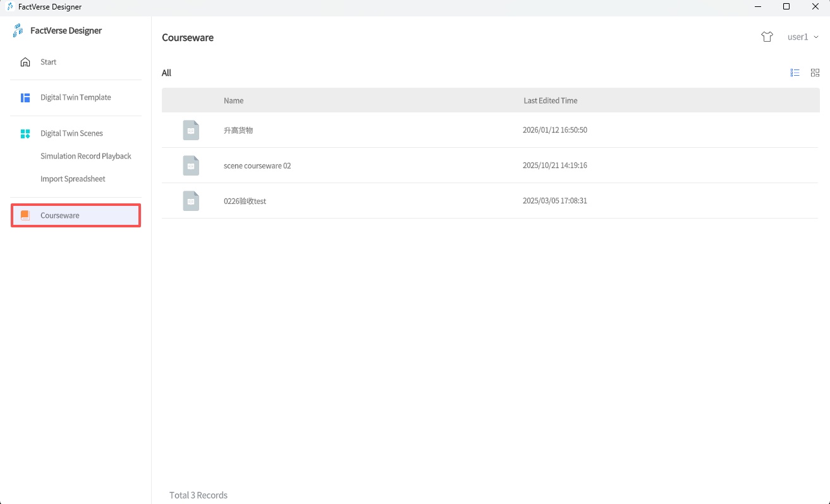Click the FactVerse Designer logo
830x504 pixels.
pyautogui.click(x=18, y=30)
